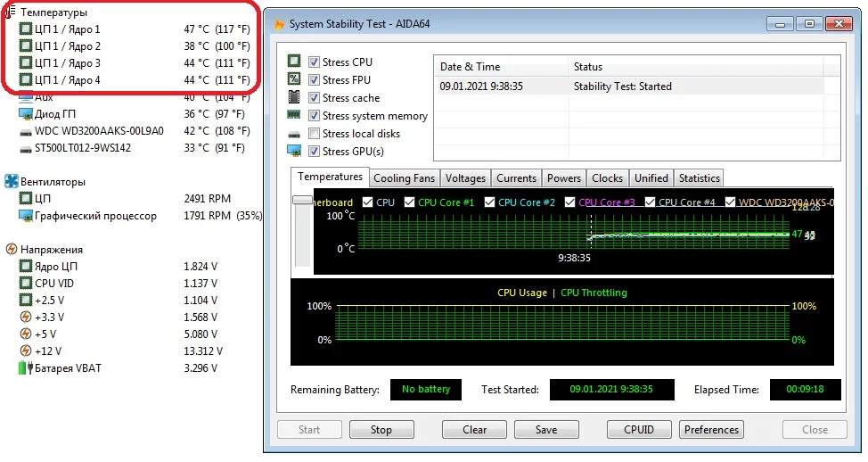Disable the Stress cache option

tap(314, 97)
